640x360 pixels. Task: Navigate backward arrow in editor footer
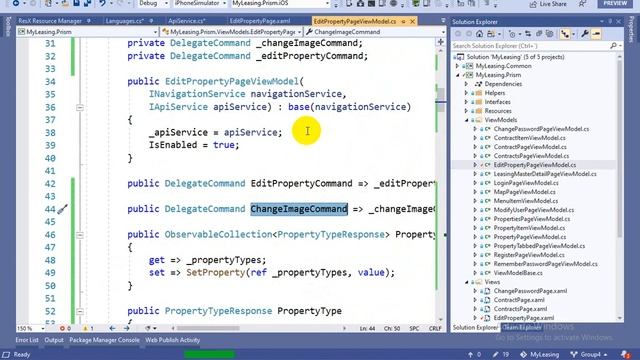click(x=112, y=328)
